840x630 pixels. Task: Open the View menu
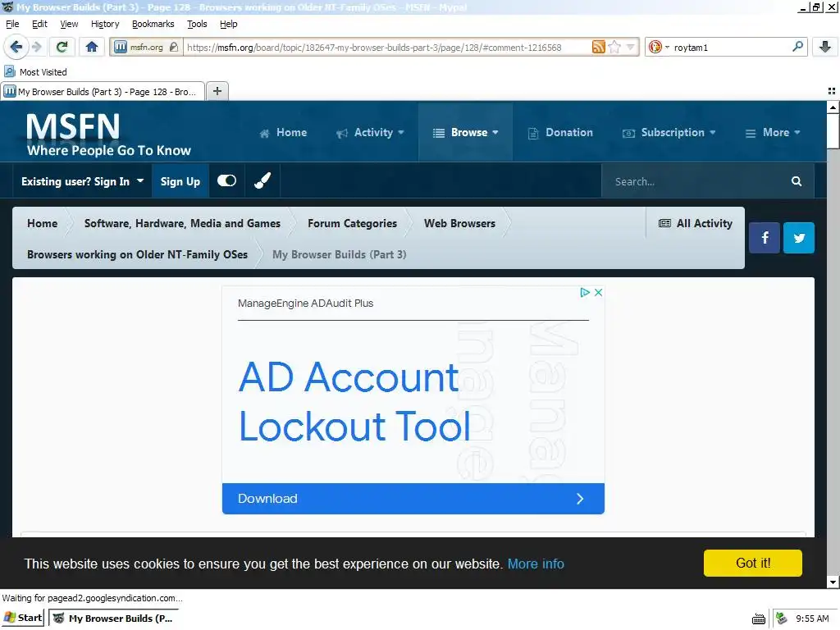[69, 24]
